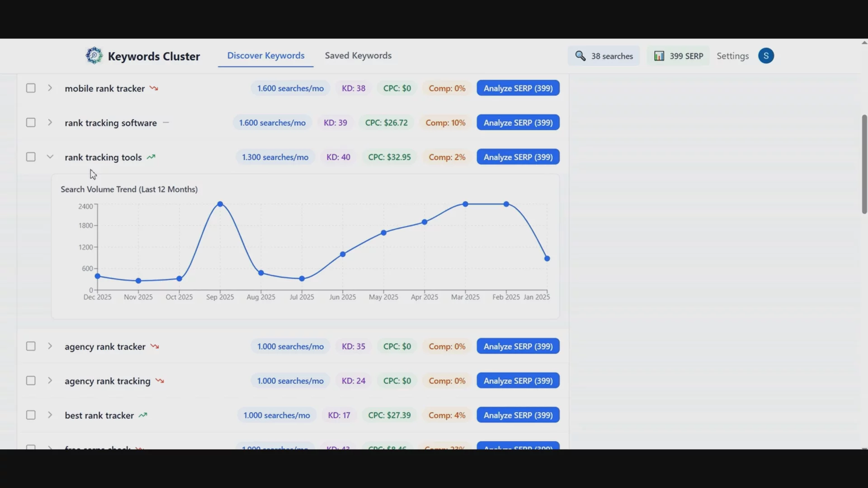Analyze SERP for agency rank tracker

[518, 346]
